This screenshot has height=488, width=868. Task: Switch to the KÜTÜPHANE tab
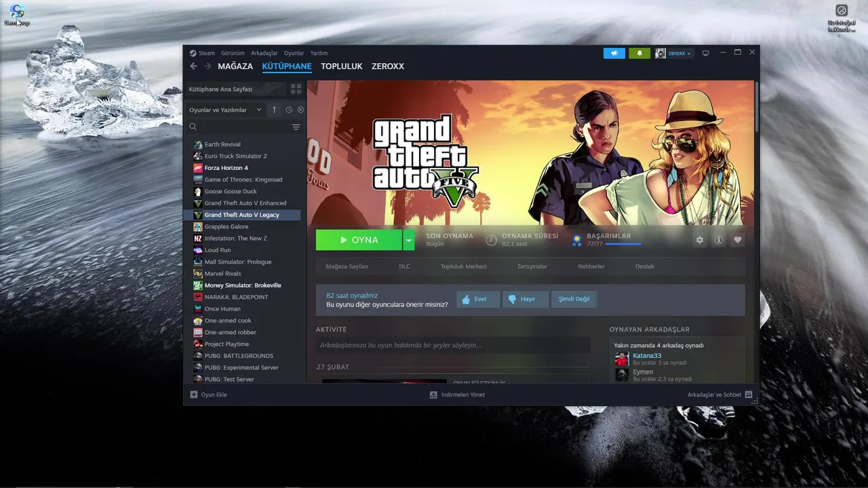(287, 66)
